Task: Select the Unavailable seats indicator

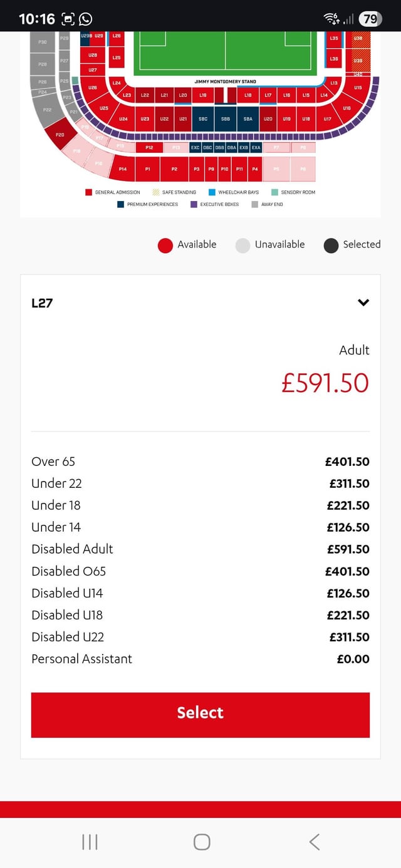Action: (x=242, y=245)
